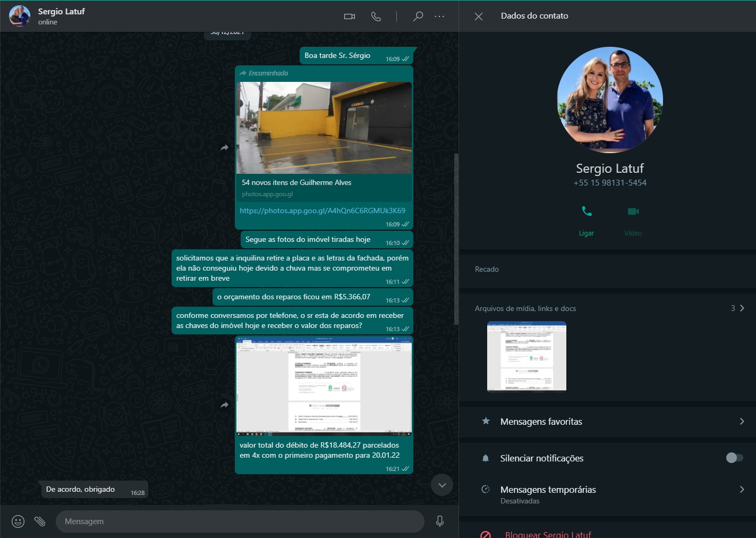Click Bloquear Sergio Latuf
This screenshot has width=756, height=538.
pyautogui.click(x=547, y=534)
